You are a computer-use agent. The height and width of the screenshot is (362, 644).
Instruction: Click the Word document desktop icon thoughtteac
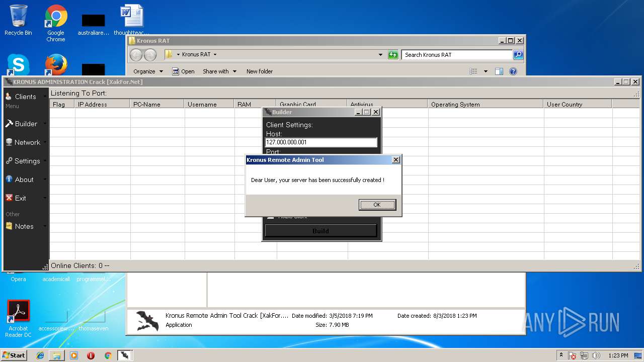pyautogui.click(x=131, y=20)
